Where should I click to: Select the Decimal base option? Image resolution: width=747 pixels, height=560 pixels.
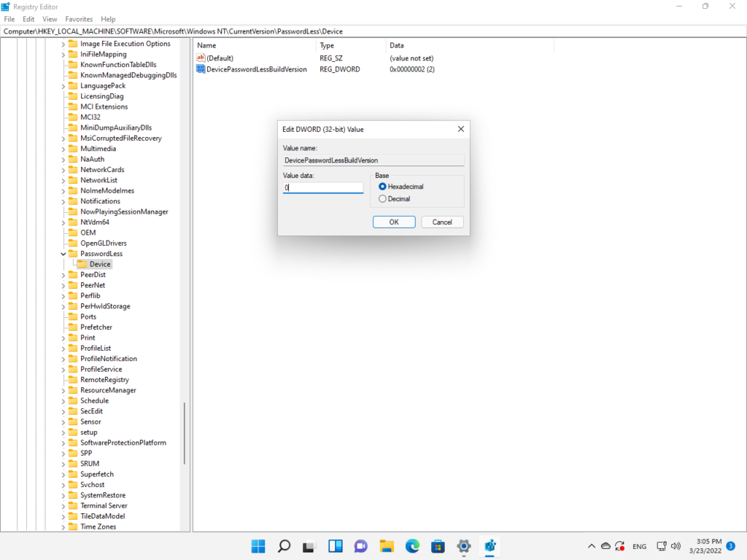382,198
